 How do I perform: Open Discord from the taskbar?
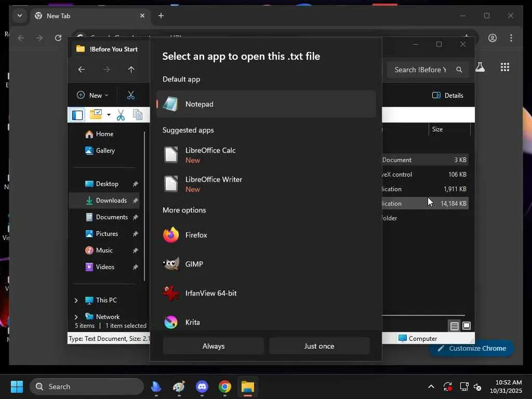point(202,387)
